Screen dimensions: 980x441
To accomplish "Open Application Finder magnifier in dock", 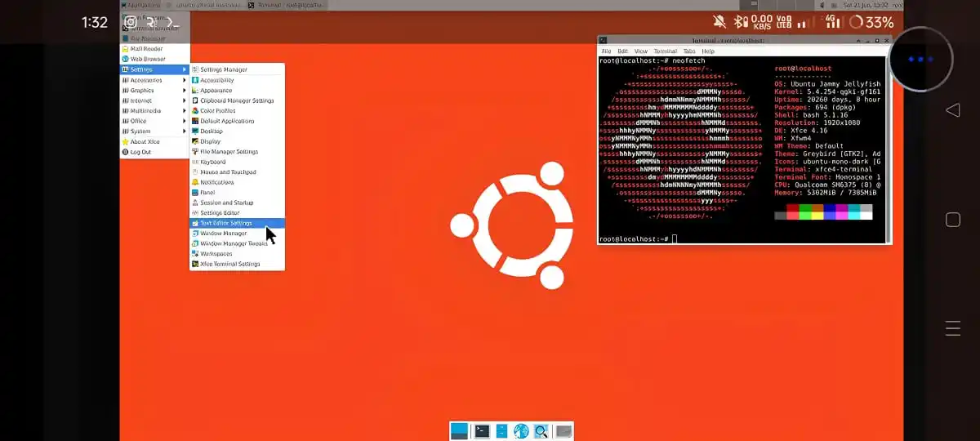I will [x=541, y=430].
